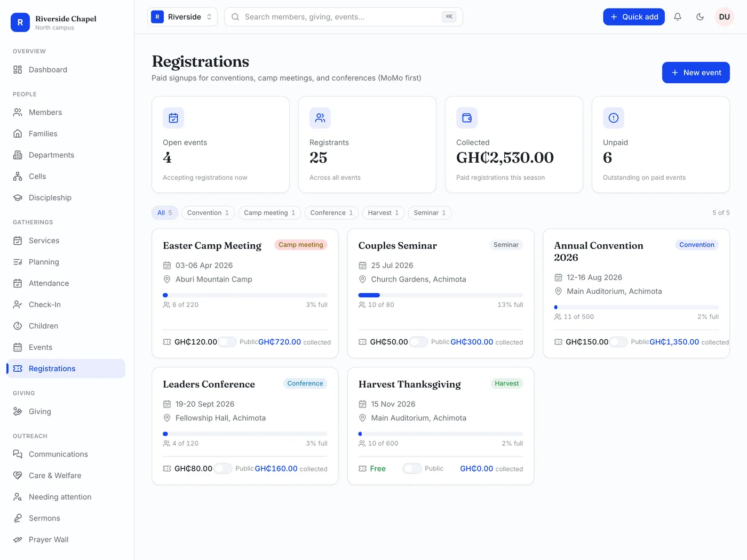The image size is (747, 560).
Task: Filter events by Harvest
Action: coord(383,213)
